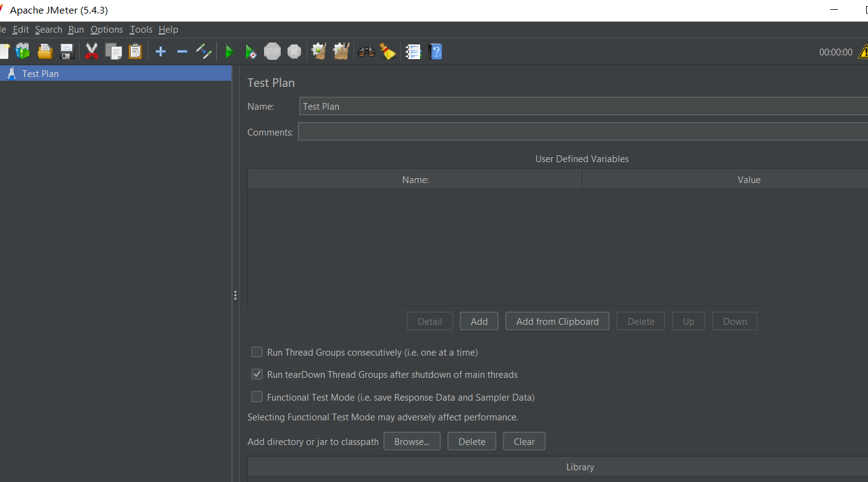Click the Library column header
This screenshot has width=868, height=482.
(558, 467)
